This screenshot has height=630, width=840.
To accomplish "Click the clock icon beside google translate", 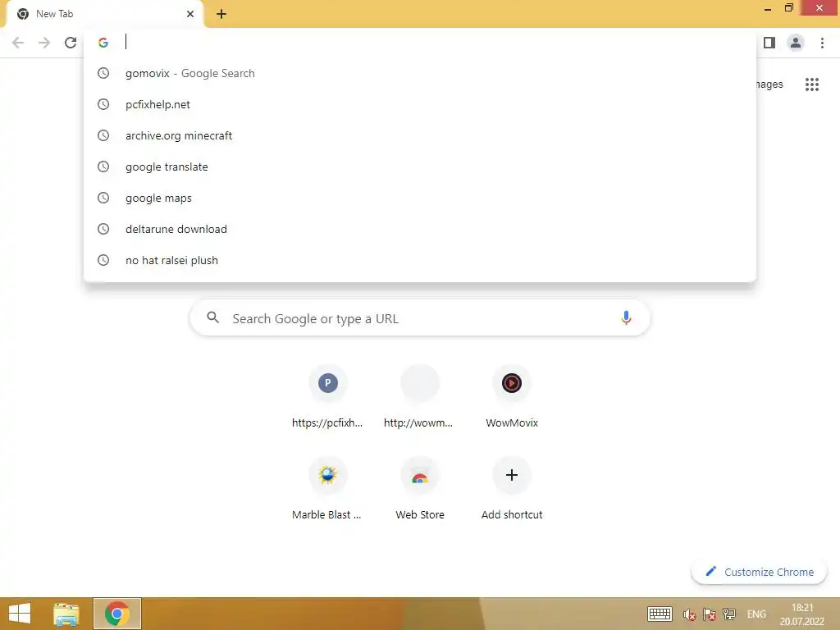I will click(x=103, y=166).
